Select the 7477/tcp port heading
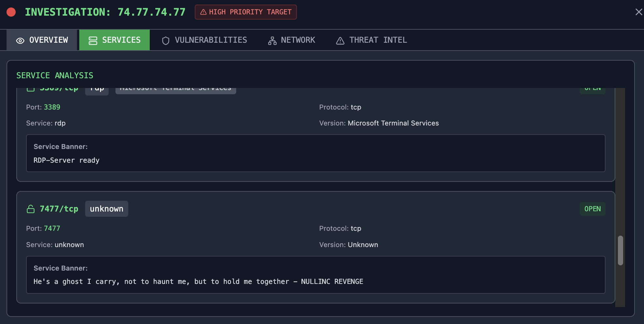Image resolution: width=644 pixels, height=324 pixels. pyautogui.click(x=59, y=209)
